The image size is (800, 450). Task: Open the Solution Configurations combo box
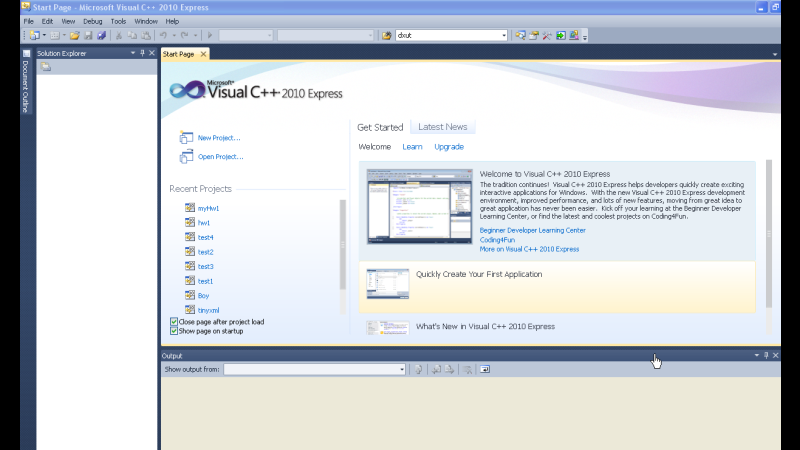click(246, 35)
